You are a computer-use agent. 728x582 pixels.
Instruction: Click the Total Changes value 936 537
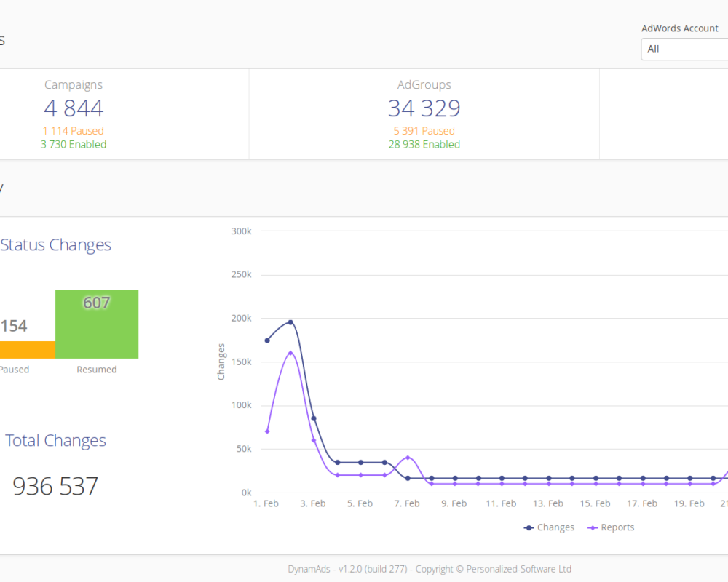click(x=55, y=487)
